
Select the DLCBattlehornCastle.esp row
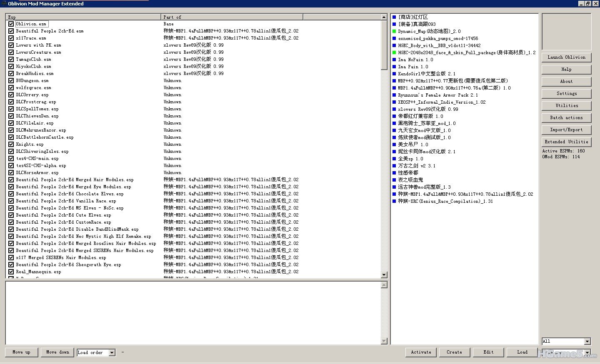45,137
